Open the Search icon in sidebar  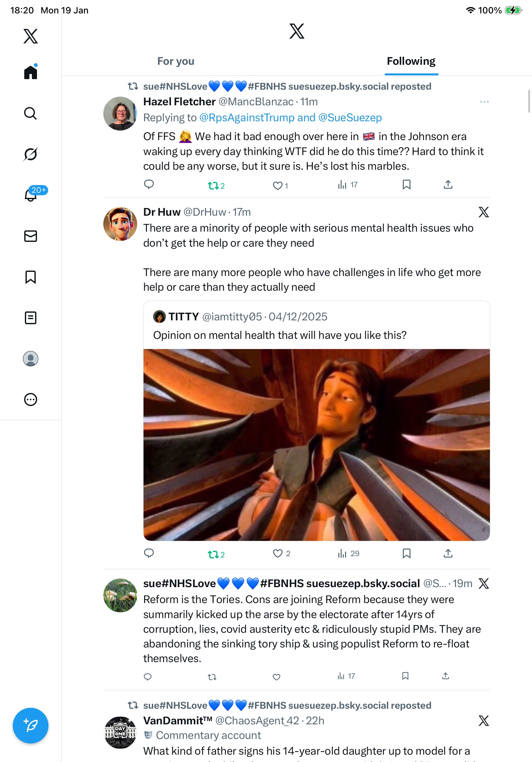click(x=30, y=114)
